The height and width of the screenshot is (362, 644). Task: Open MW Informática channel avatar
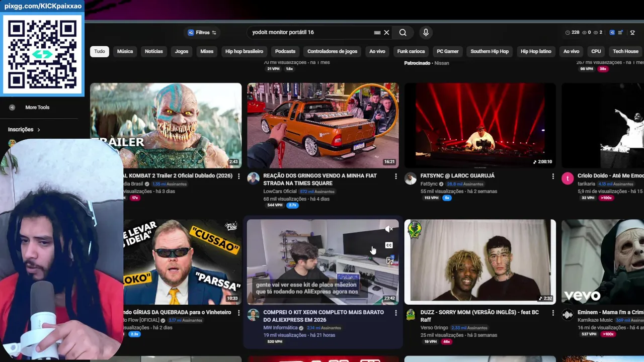[x=254, y=315]
